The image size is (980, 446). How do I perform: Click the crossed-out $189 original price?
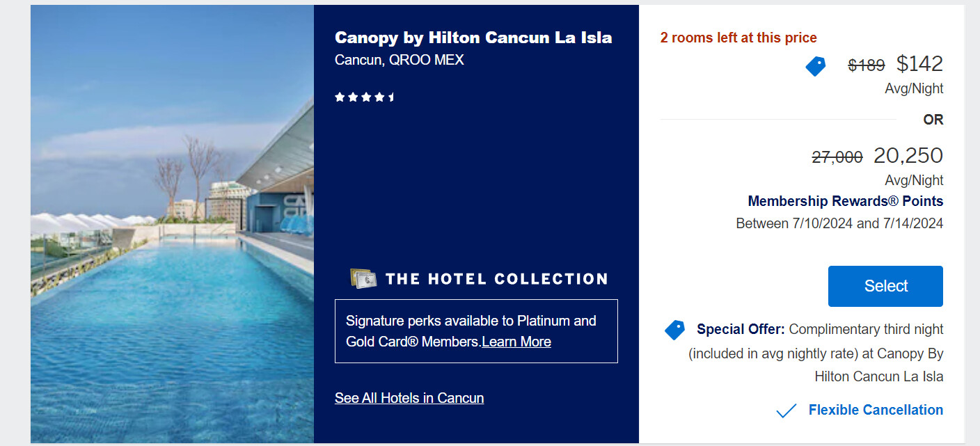pos(866,65)
